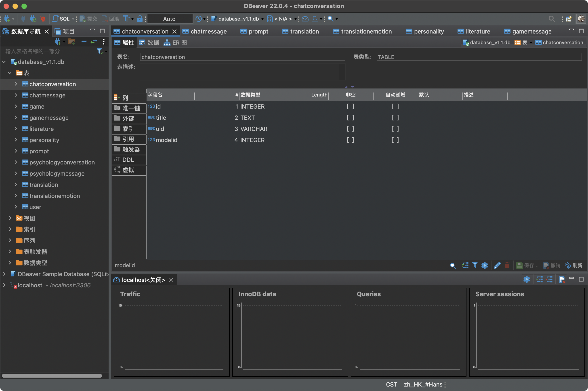The height and width of the screenshot is (391, 588).
Task: Click the navigator horizontal scrollbar
Action: pos(52,376)
